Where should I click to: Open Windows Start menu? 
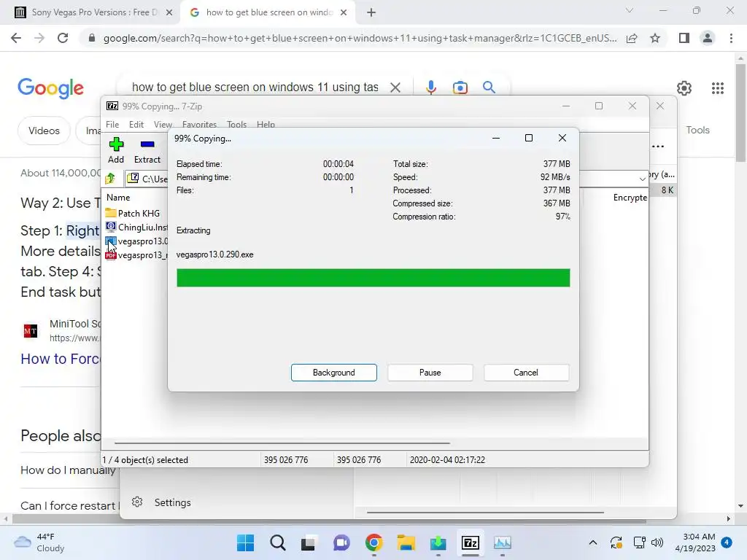245,542
